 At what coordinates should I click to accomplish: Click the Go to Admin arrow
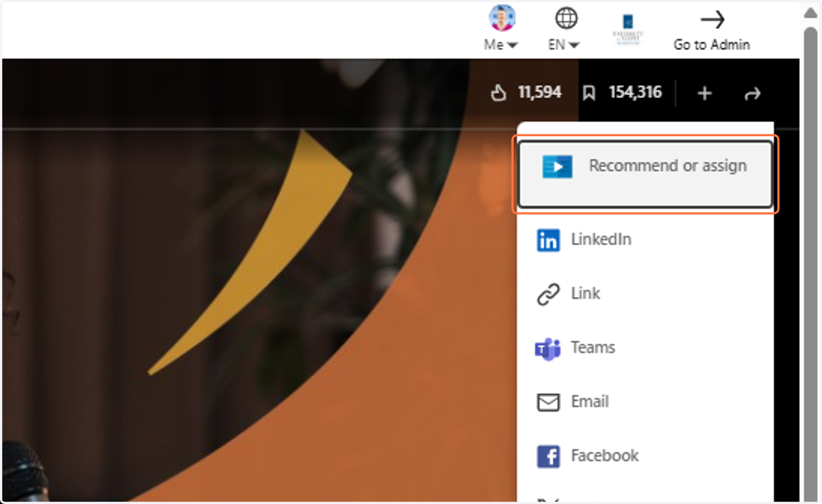(712, 21)
